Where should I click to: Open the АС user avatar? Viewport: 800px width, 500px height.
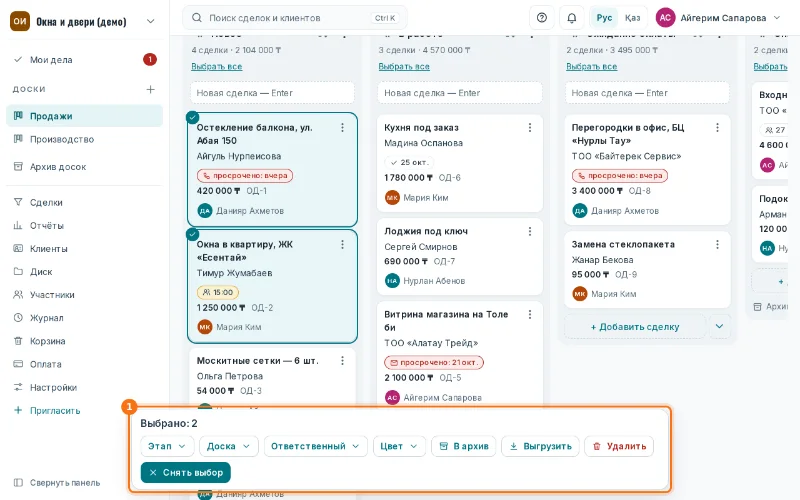pyautogui.click(x=665, y=18)
